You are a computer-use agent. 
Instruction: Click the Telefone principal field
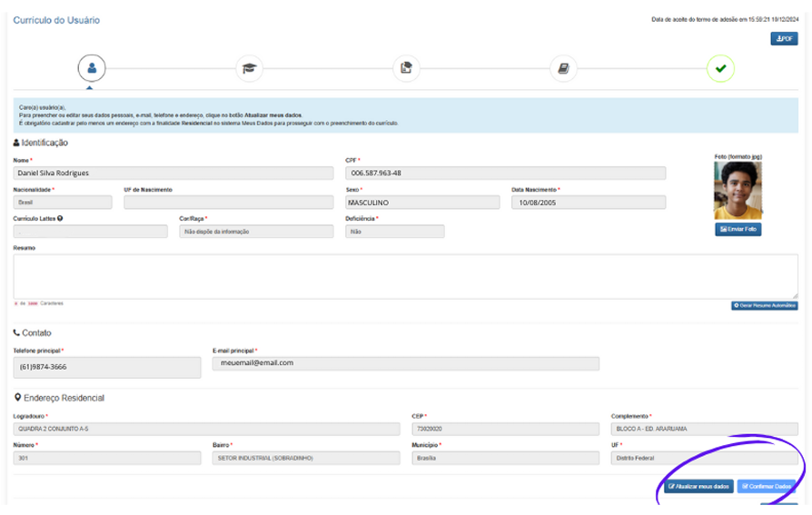(106, 367)
